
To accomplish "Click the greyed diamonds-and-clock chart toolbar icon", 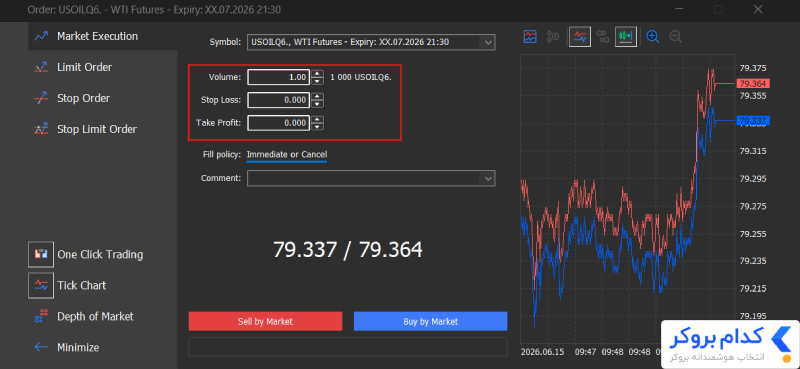I will (x=553, y=36).
